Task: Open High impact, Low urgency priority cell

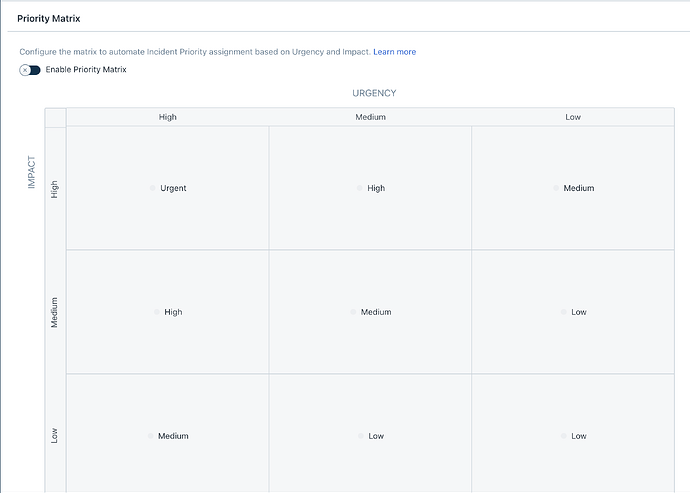Action: click(574, 188)
